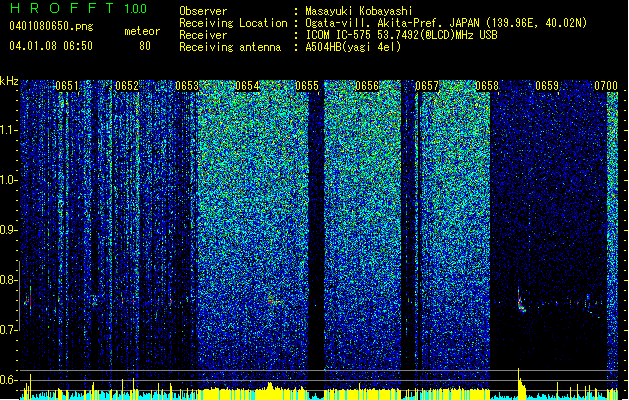629x400 pixels.
Task: Click observer name Masayuki Kobayashi
Action: pyautogui.click(x=359, y=11)
